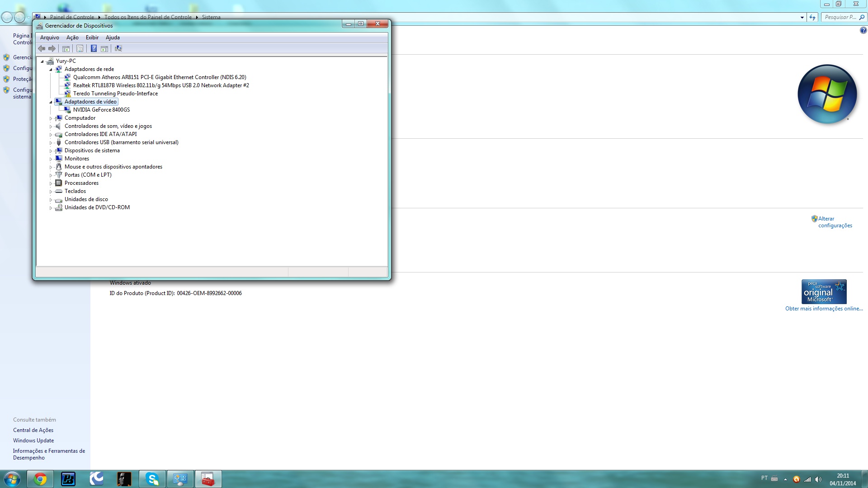868x488 pixels.
Task: Open the Exibir menu
Action: click(x=92, y=38)
